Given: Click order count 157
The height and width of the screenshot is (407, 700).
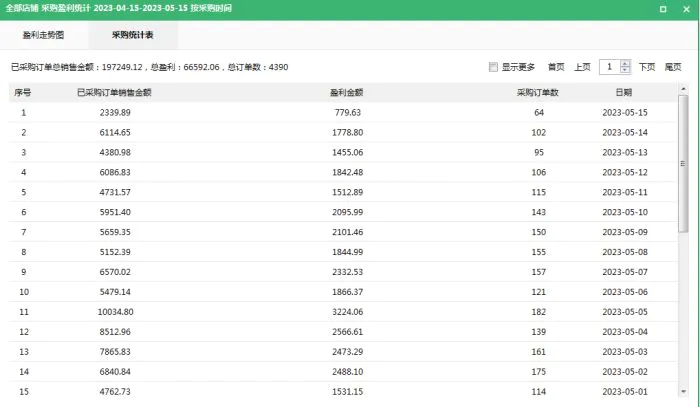Looking at the screenshot, I should coord(539,272).
